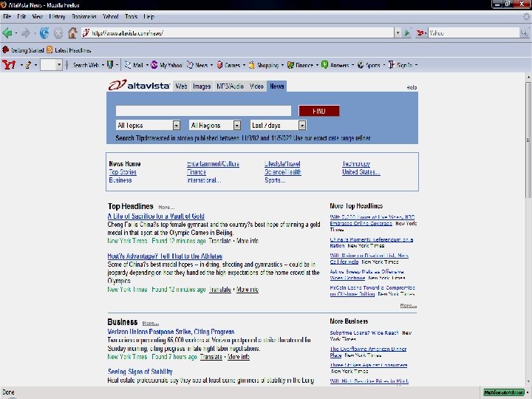The width and height of the screenshot is (532, 399).
Task: Click More link next to Top Headlines
Action: [x=166, y=207]
